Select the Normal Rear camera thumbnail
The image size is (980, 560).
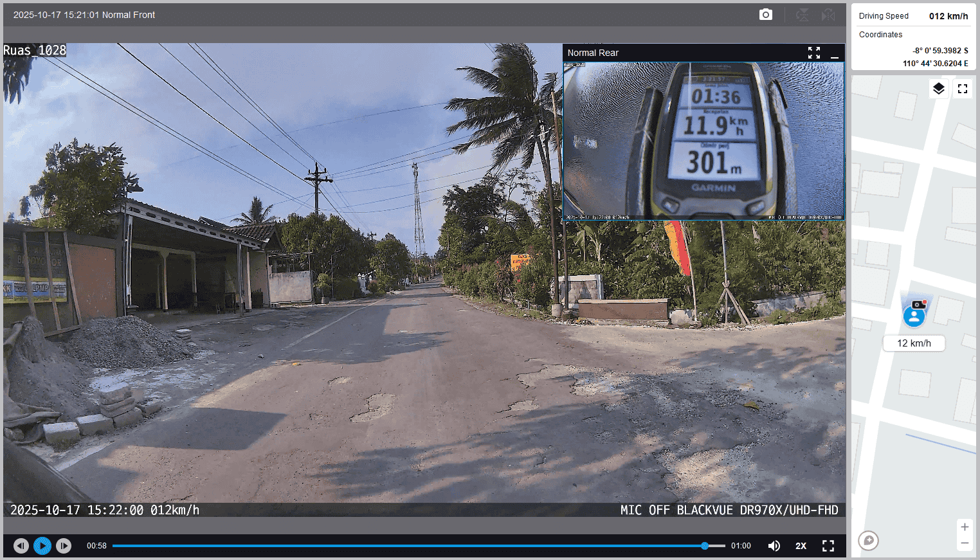pyautogui.click(x=703, y=141)
